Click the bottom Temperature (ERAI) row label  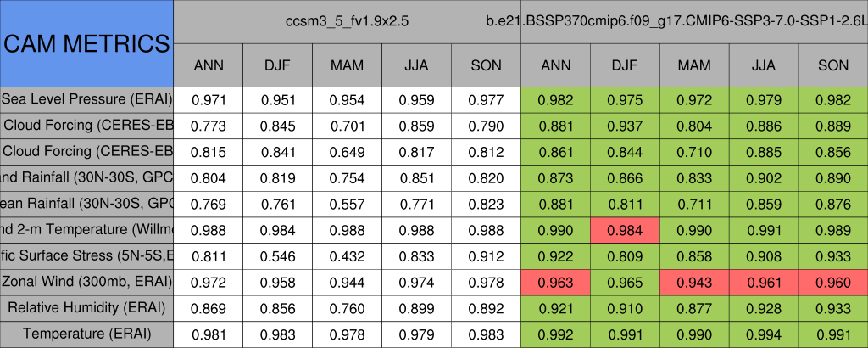[86, 334]
